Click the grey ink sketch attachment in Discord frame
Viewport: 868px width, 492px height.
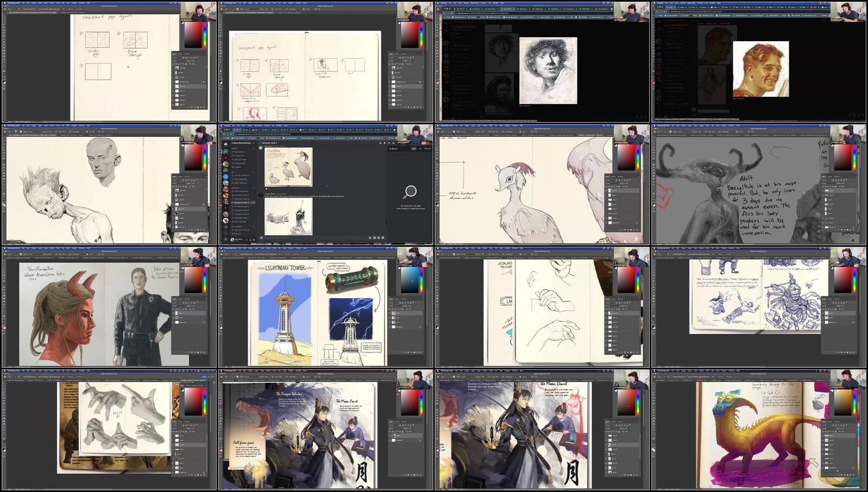(x=289, y=216)
